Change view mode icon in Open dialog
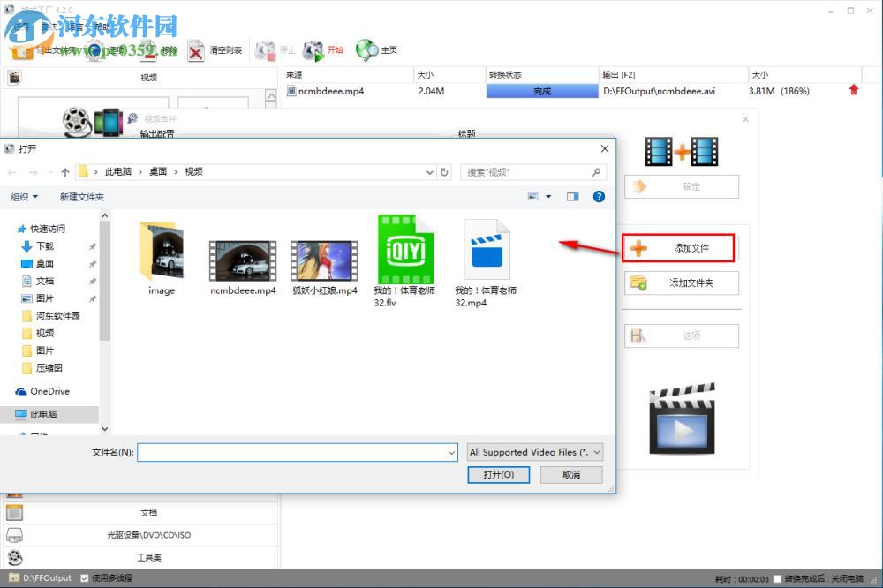 [x=532, y=197]
